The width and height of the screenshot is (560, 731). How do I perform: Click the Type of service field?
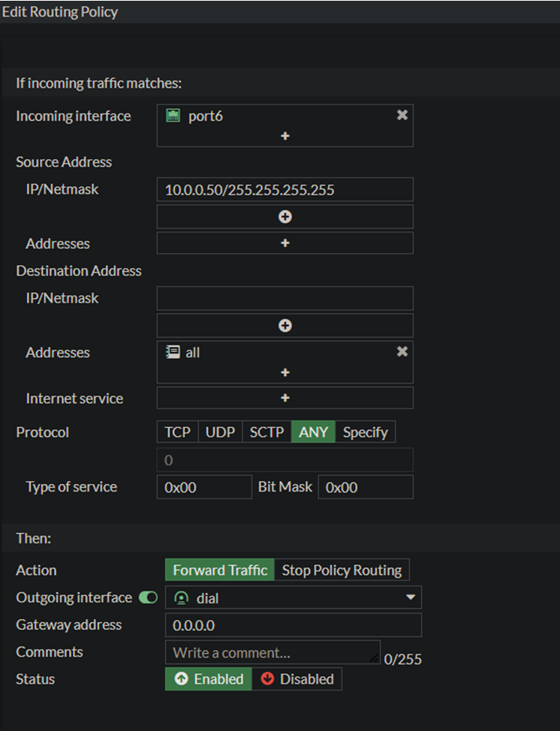[x=204, y=487]
